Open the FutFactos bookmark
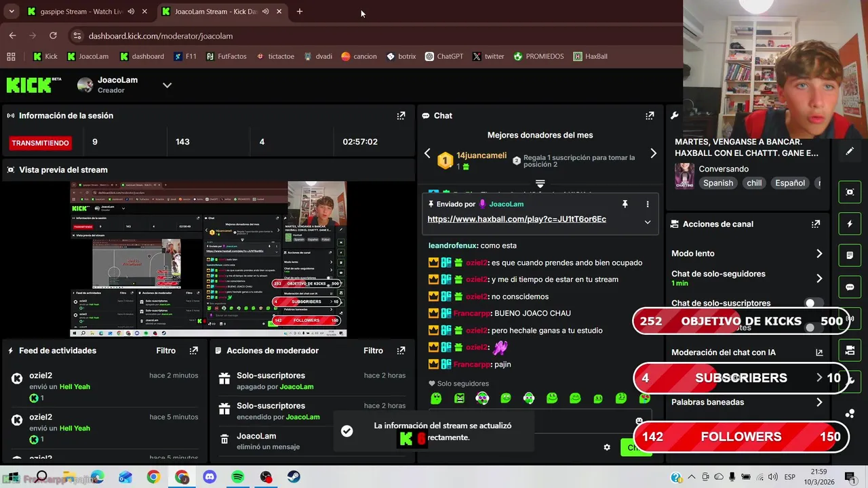868x488 pixels. tap(226, 56)
